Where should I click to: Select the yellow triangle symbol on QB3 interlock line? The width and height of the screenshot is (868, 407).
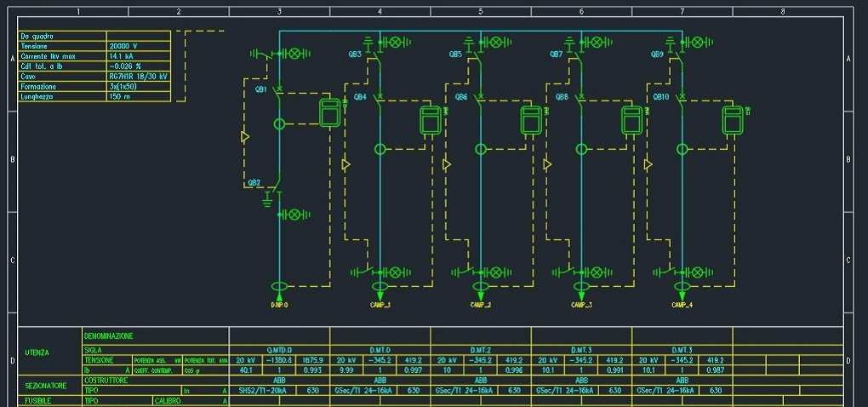click(x=346, y=164)
